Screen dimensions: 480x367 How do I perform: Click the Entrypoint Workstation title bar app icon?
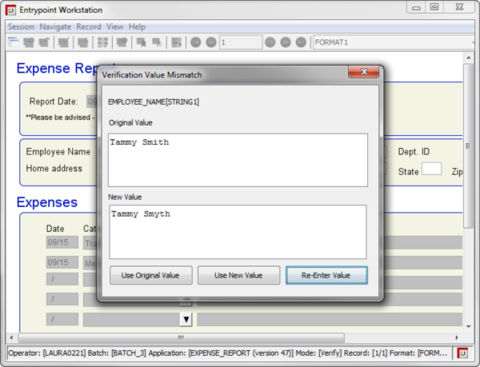click(x=11, y=10)
